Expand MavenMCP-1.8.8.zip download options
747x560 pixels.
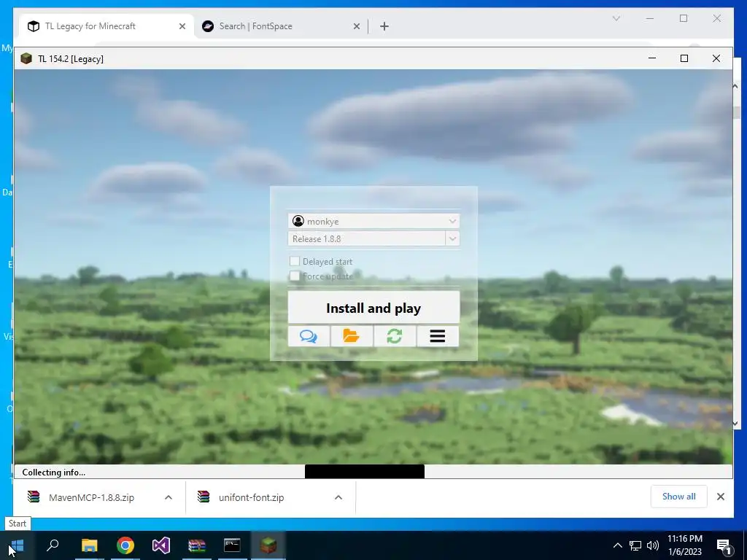[169, 497]
